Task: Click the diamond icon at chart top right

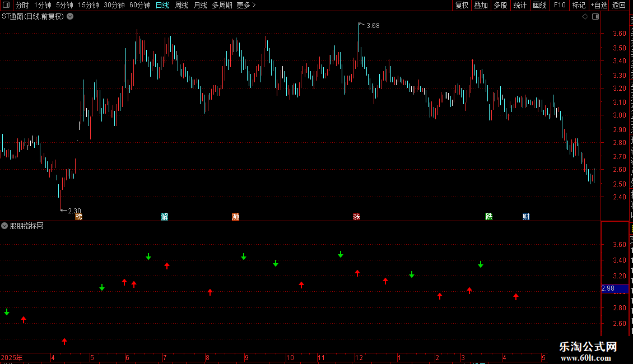Action: click(585, 17)
